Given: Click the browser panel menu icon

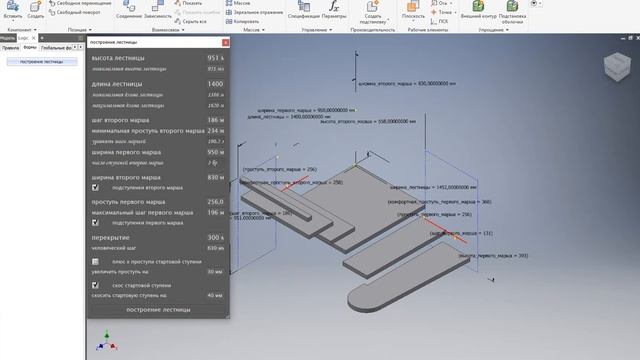Looking at the screenshot, I should 80,38.
